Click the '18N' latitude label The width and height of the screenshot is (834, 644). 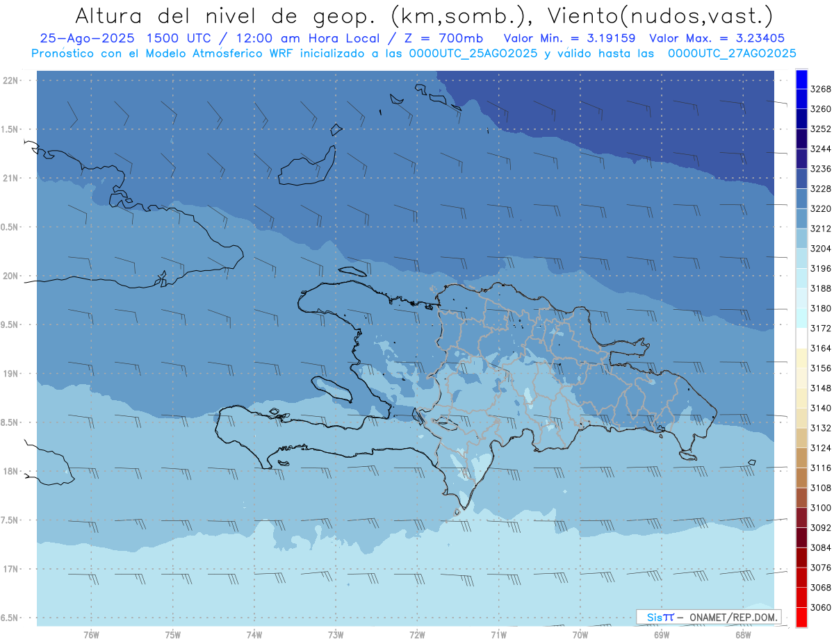coord(10,471)
